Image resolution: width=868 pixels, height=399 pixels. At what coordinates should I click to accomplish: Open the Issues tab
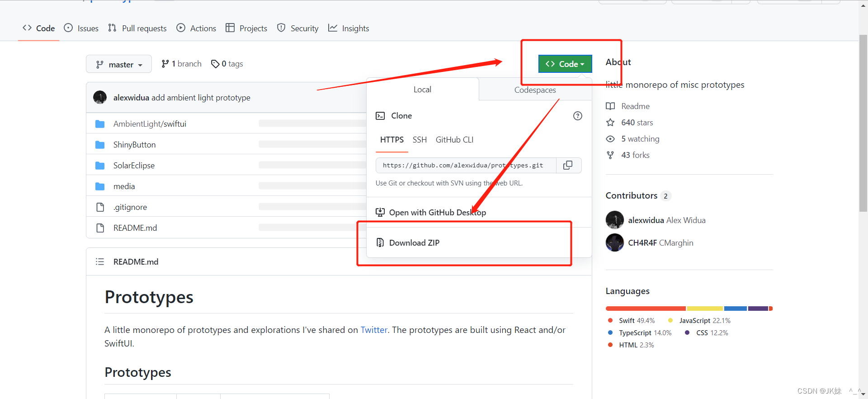pos(81,28)
